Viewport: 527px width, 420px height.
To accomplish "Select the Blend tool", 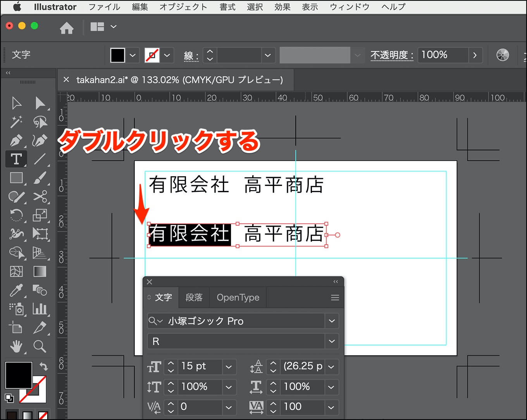I will pos(40,290).
